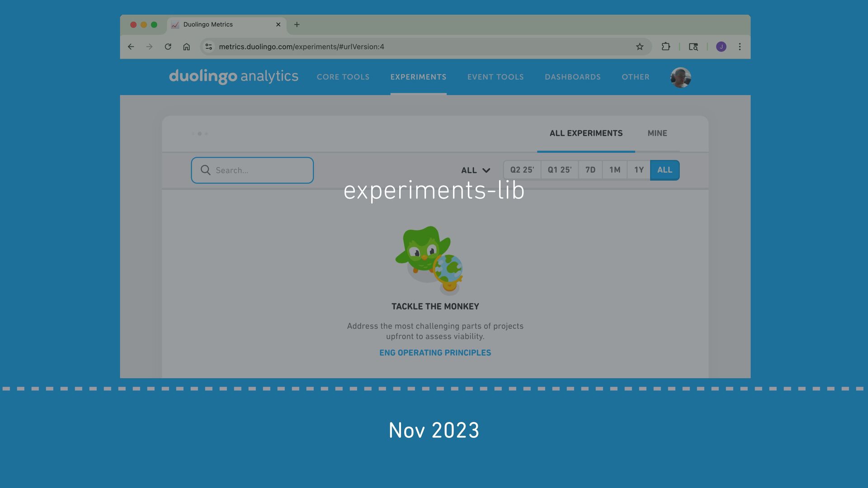The image size is (868, 488).
Task: Open the CORE TOOLS menu
Action: [343, 77]
